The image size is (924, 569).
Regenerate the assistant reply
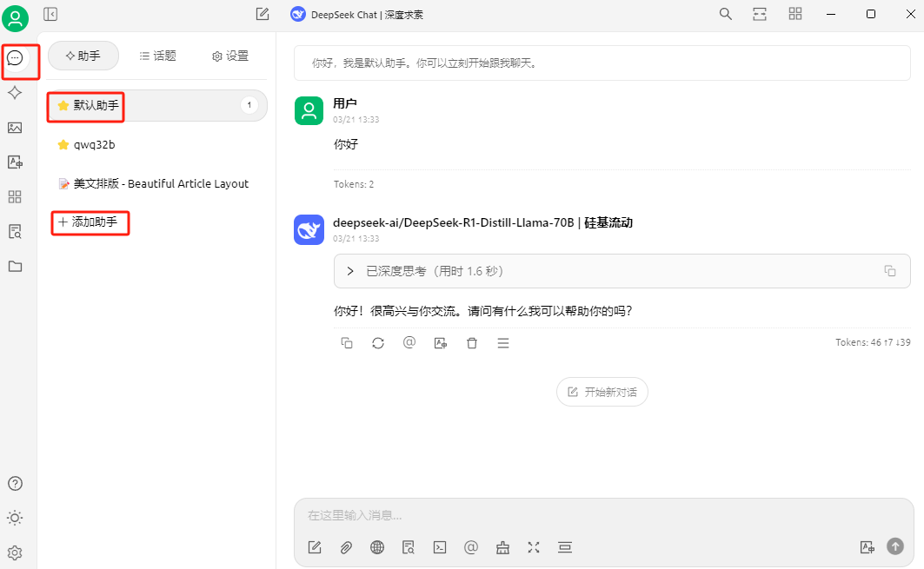pos(378,343)
